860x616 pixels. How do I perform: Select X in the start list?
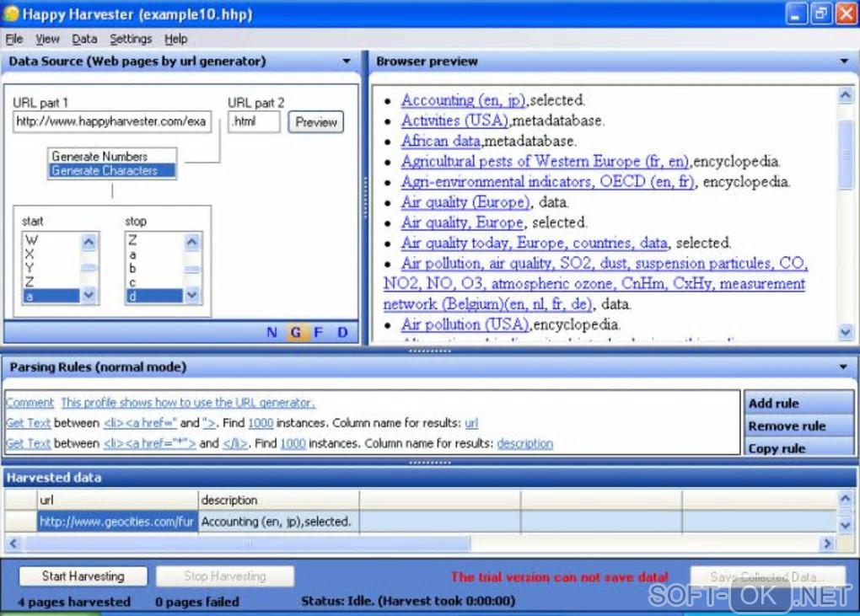(51, 254)
